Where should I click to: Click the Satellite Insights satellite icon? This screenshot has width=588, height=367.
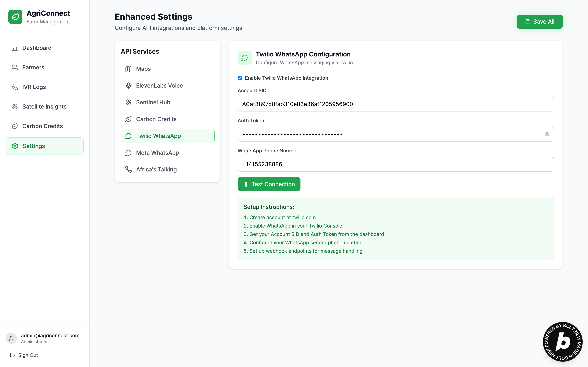(x=15, y=107)
